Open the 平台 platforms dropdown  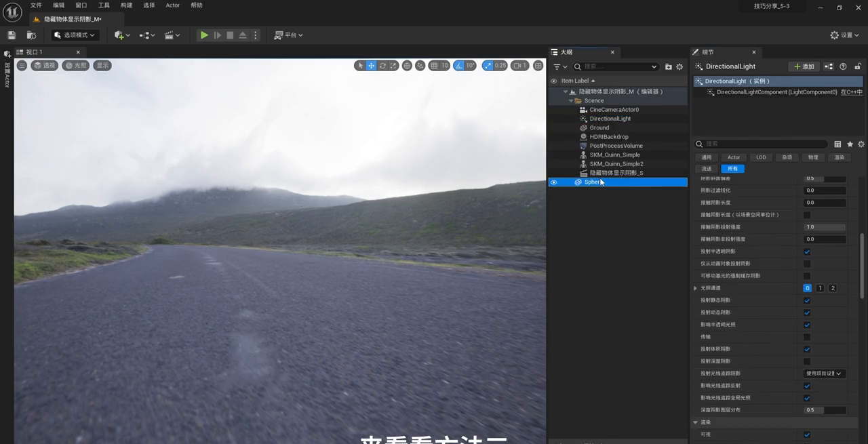tap(289, 35)
